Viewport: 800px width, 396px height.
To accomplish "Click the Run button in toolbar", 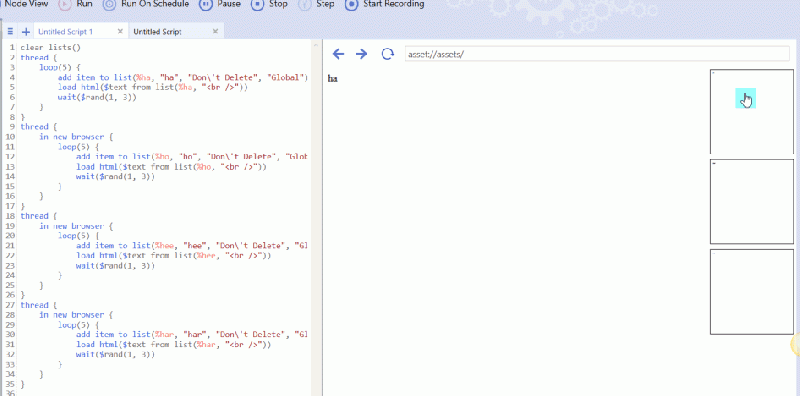I will point(75,4).
